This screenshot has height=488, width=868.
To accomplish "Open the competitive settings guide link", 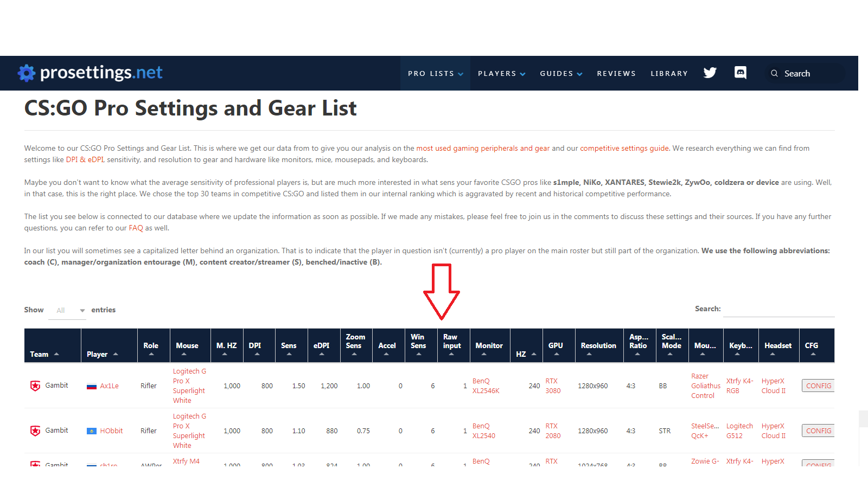I will [x=624, y=148].
